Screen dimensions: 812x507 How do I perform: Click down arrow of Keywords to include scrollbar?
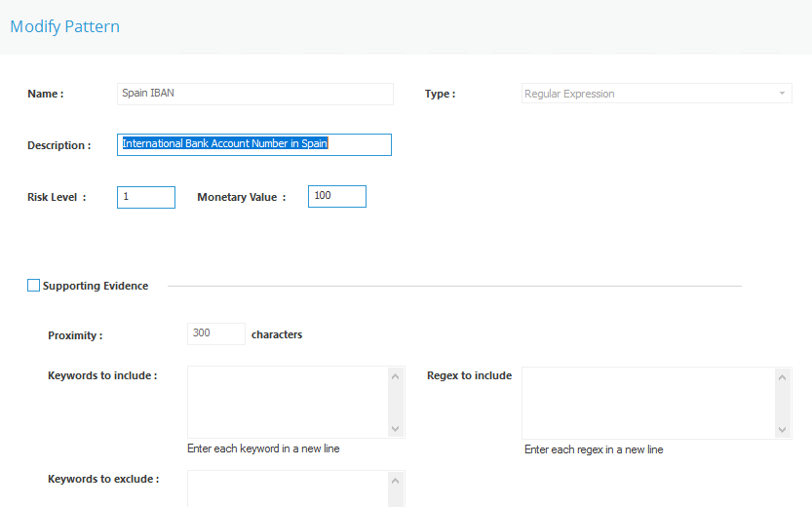pos(395,429)
